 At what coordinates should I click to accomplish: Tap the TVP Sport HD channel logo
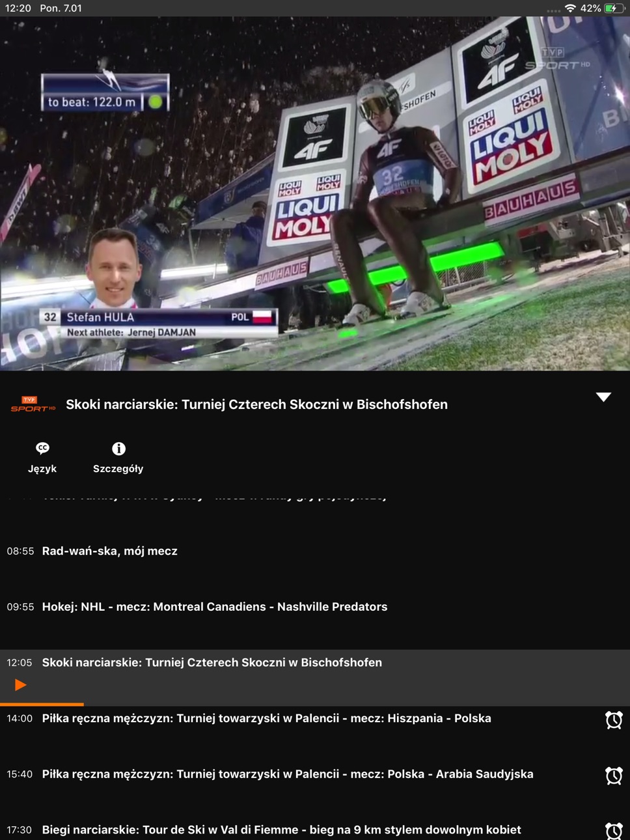[33, 404]
